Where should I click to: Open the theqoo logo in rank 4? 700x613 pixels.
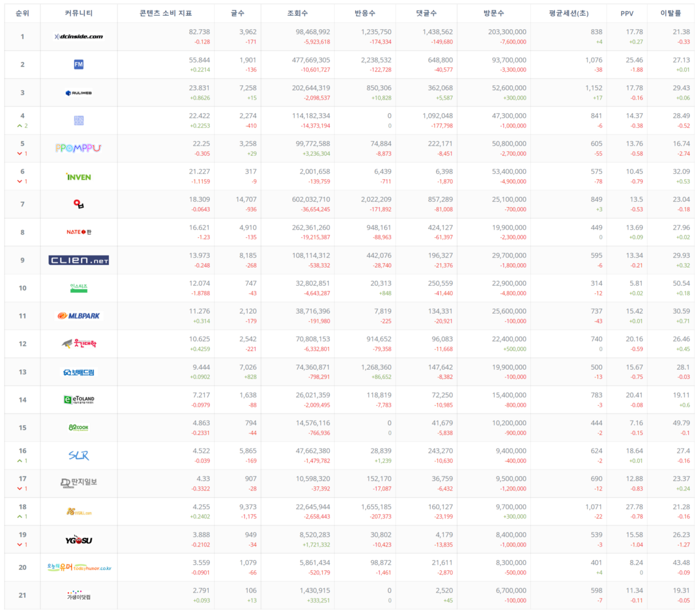[79, 121]
